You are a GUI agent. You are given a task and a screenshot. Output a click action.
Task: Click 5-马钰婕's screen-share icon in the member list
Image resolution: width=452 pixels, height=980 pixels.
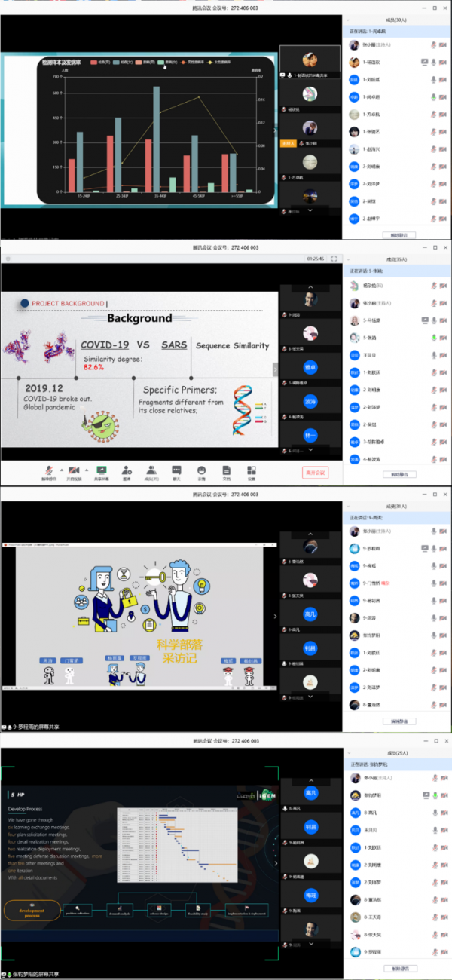pos(423,320)
